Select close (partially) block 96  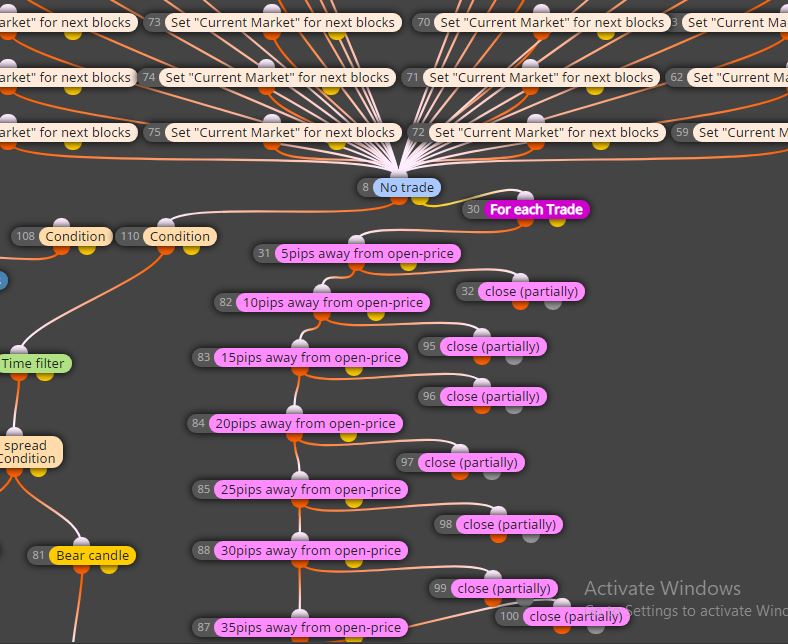point(493,396)
